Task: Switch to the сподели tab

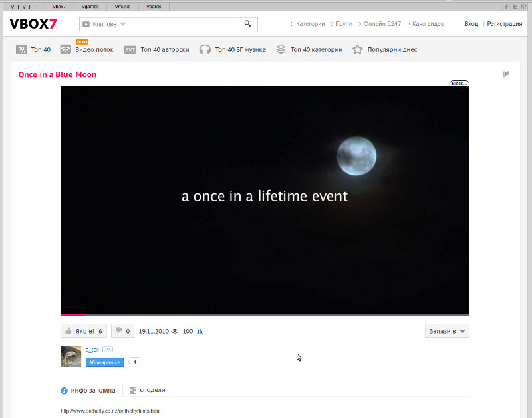Action: (x=148, y=391)
